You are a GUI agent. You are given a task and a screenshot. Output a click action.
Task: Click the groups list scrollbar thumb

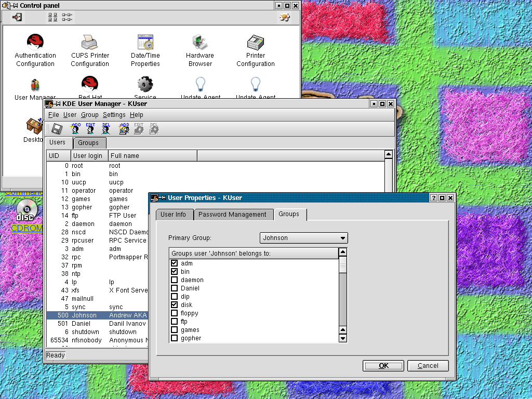tap(343, 264)
